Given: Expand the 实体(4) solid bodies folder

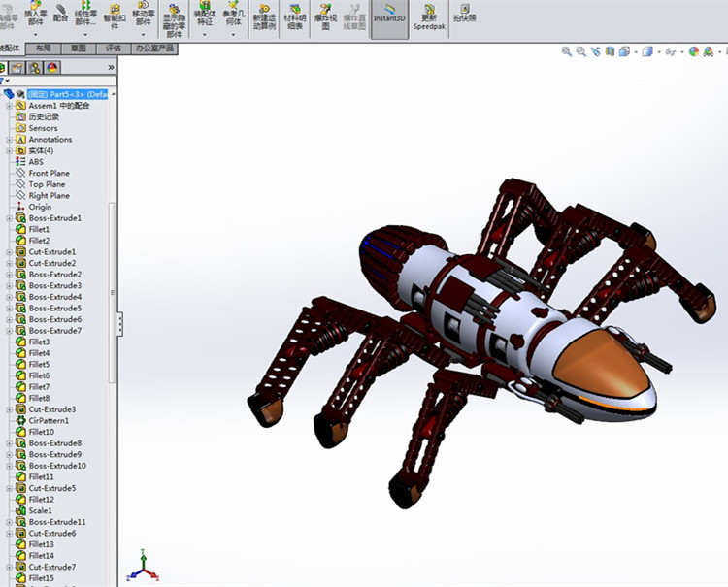Looking at the screenshot, I should 9,150.
